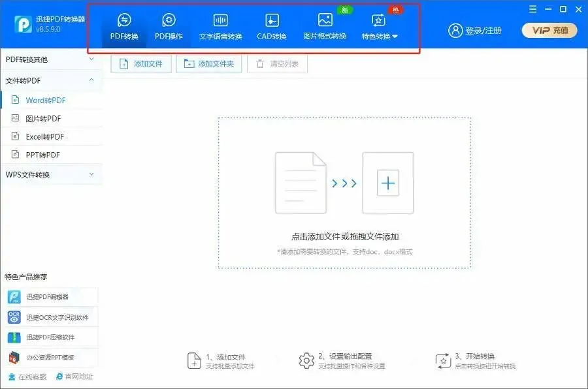Viewport: 588px width, 389px height.
Task: Open 迅捷PDF编辑器 recommended product
Action: [52, 297]
